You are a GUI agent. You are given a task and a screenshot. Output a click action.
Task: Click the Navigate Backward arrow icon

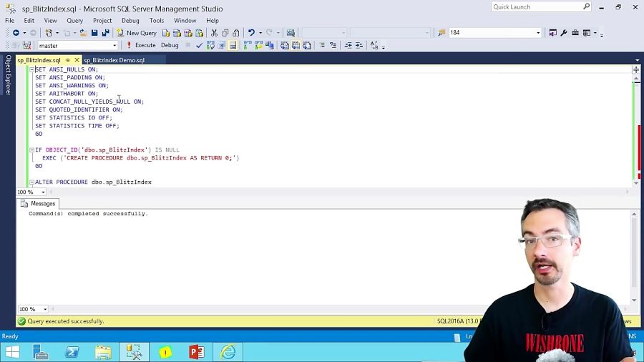point(16,33)
